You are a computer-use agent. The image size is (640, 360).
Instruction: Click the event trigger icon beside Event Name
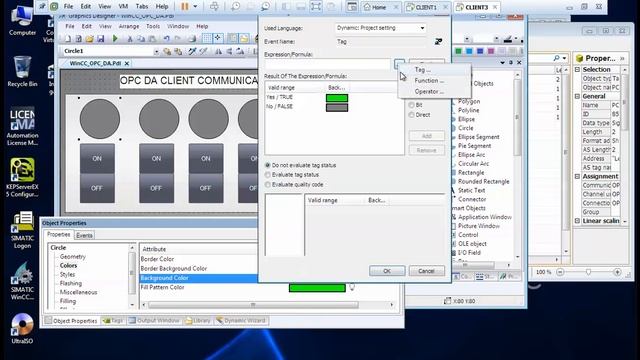pos(438,41)
